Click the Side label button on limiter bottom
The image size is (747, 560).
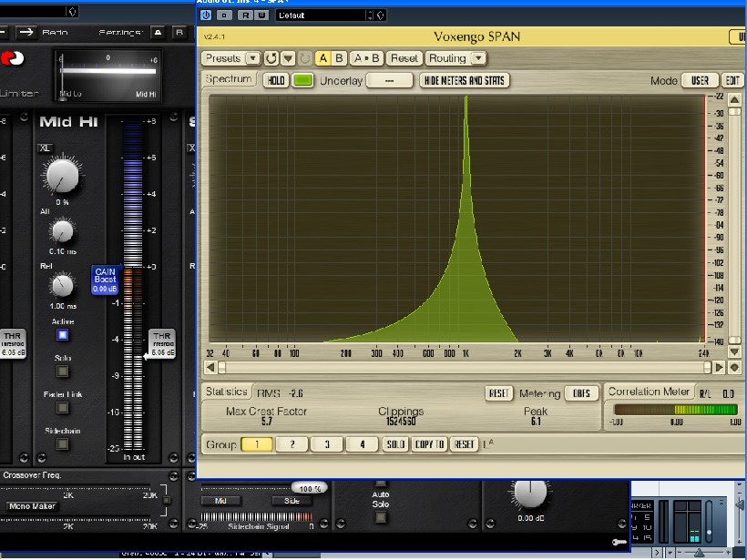[x=292, y=501]
